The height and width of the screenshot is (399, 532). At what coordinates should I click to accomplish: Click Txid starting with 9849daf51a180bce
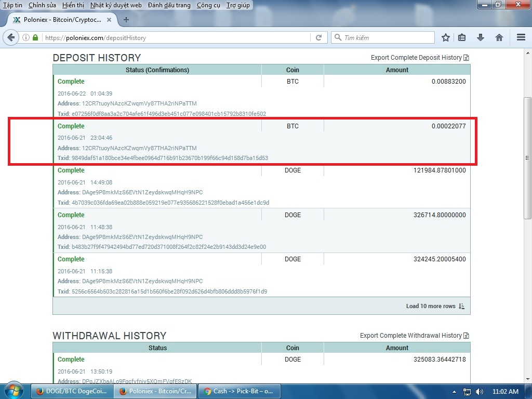(x=170, y=158)
